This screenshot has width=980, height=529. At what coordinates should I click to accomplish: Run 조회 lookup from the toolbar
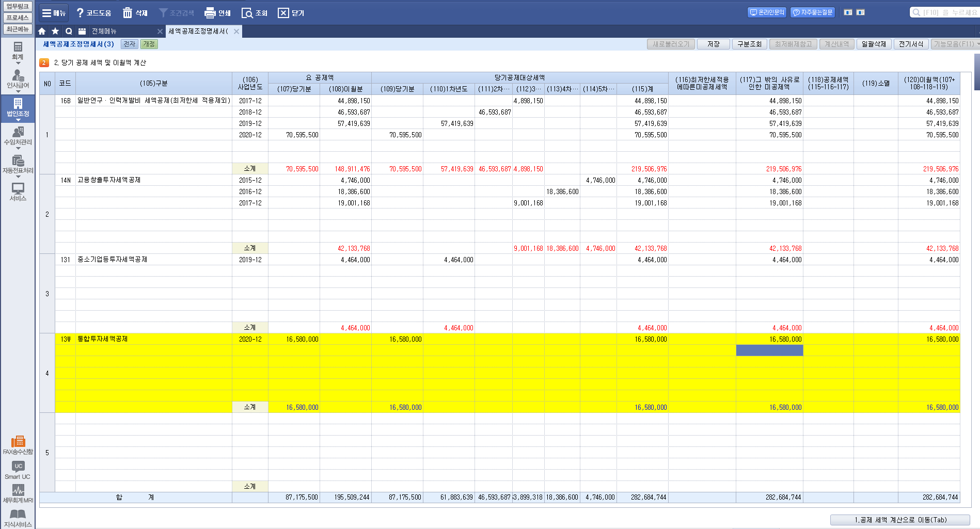tap(255, 13)
